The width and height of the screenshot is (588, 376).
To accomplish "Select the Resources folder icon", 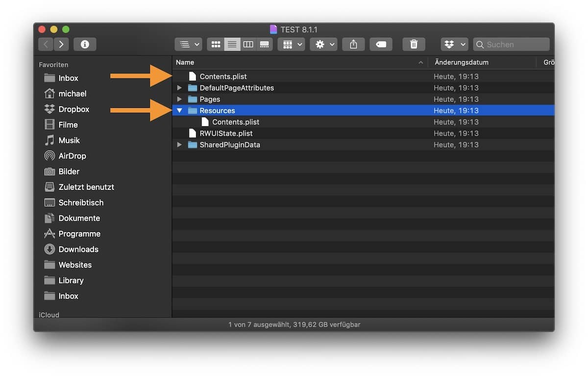I will [x=193, y=110].
